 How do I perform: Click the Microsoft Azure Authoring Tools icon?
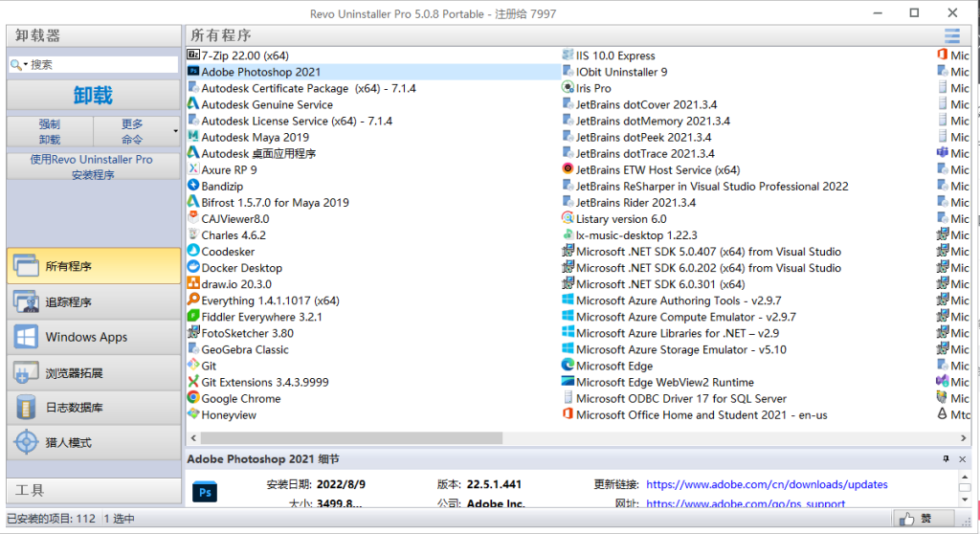pos(568,300)
